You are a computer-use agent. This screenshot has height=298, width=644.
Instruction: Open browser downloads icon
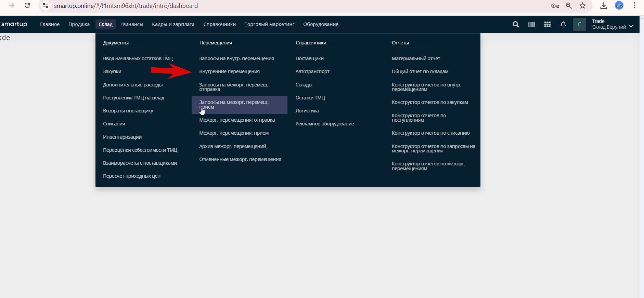pyautogui.click(x=604, y=5)
